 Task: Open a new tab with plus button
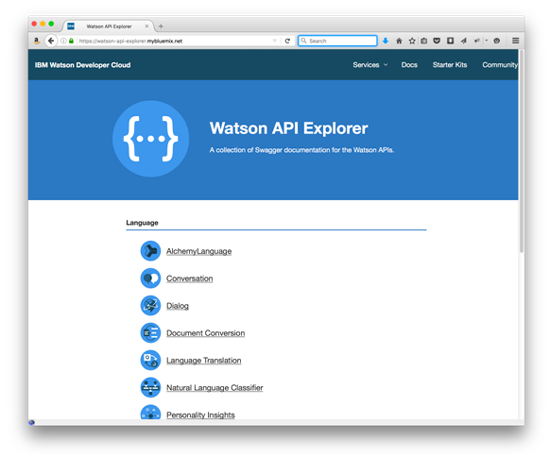tap(161, 26)
